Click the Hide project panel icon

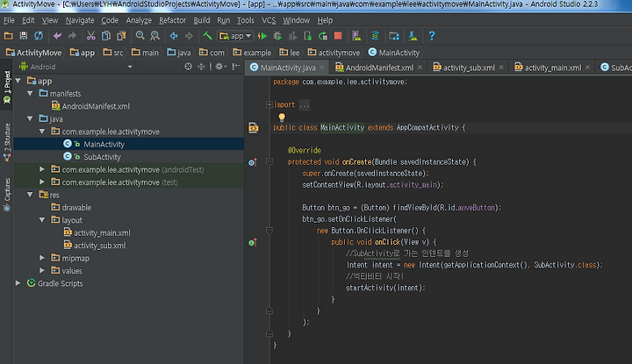[x=236, y=67]
